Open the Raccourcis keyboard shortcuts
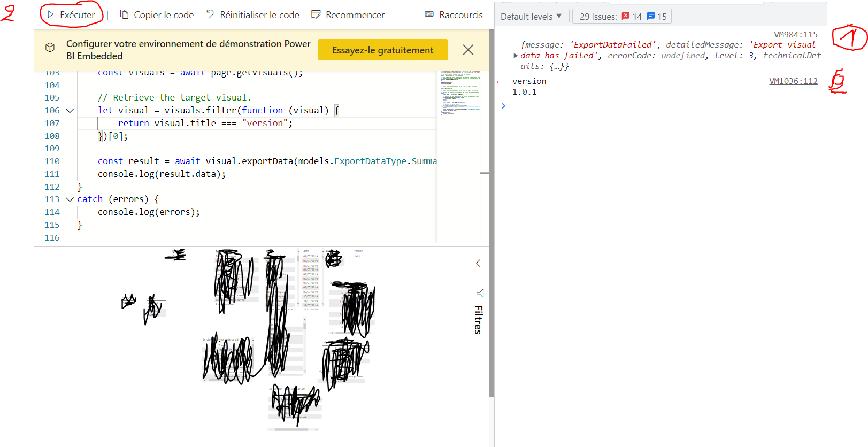868x447 pixels. (454, 15)
